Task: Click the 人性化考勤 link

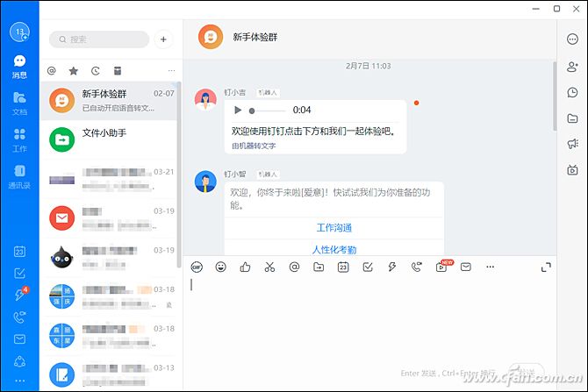Action: [x=334, y=250]
